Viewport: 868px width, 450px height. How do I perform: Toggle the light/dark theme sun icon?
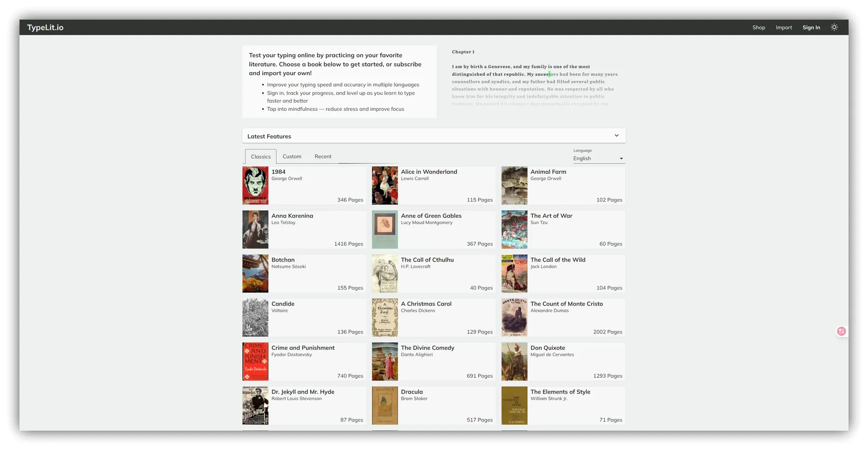[x=834, y=27]
